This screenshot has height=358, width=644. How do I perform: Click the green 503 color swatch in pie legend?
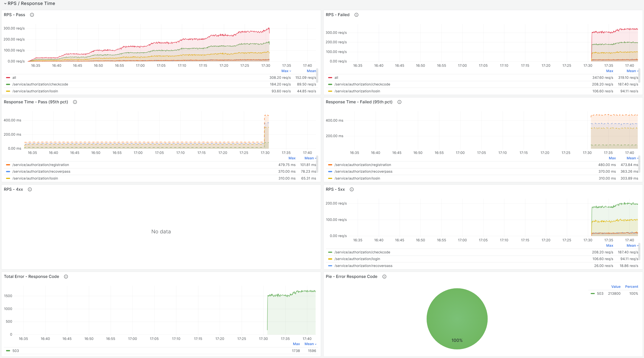pos(592,293)
